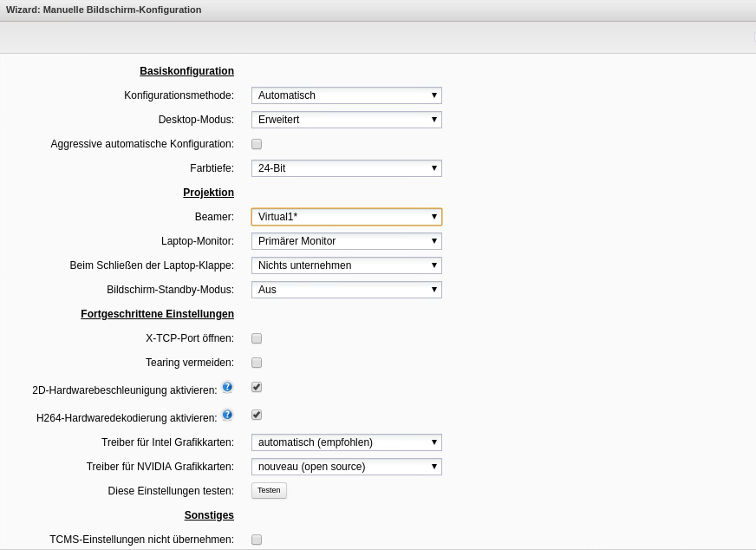Open the Farbtiefe dropdown showing 24-Bit
The height and width of the screenshot is (550, 756).
click(346, 168)
